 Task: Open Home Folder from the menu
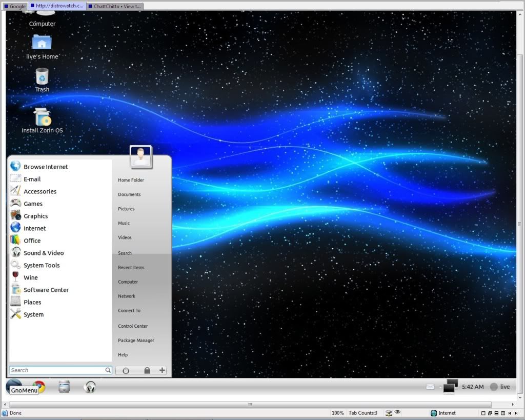coord(131,180)
